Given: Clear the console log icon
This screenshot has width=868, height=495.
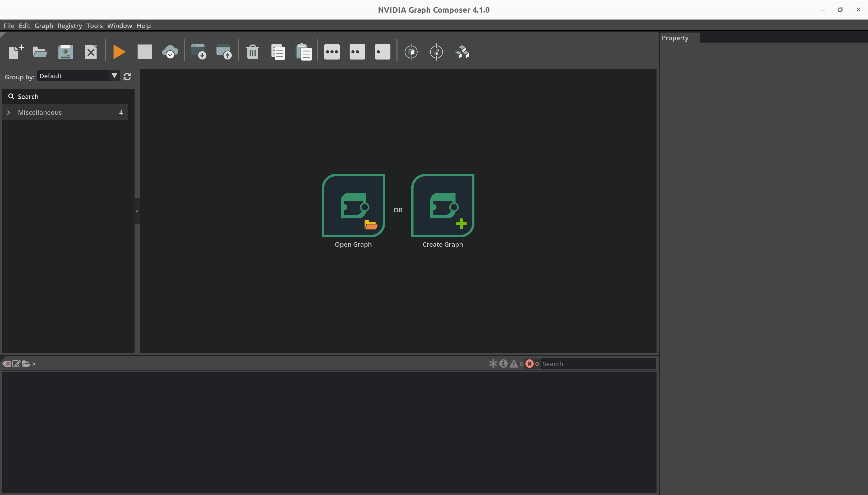Looking at the screenshot, I should [x=6, y=364].
